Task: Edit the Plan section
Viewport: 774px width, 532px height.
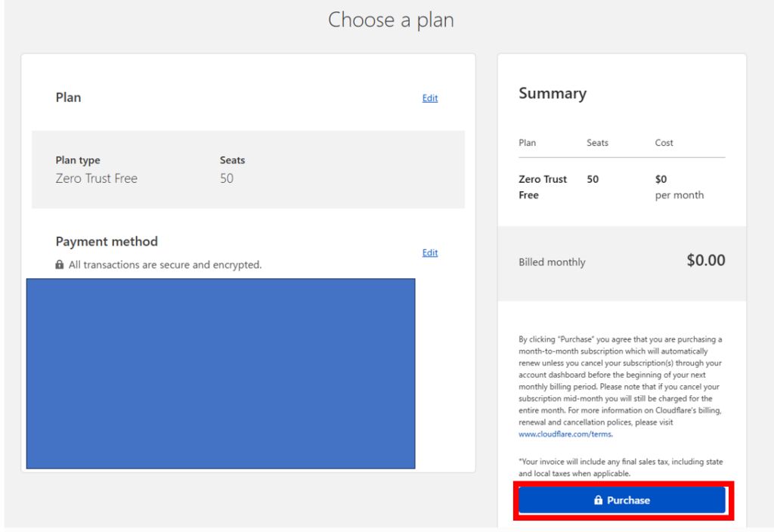Action: [x=430, y=98]
